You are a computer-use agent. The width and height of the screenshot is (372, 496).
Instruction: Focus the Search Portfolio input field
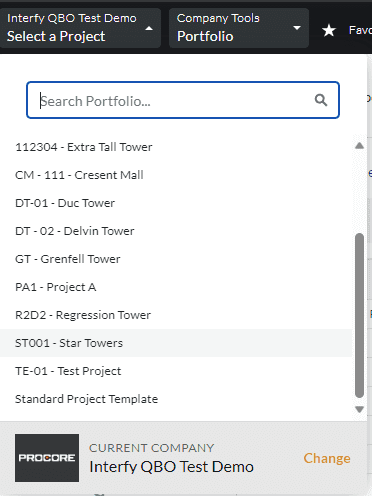click(x=183, y=100)
